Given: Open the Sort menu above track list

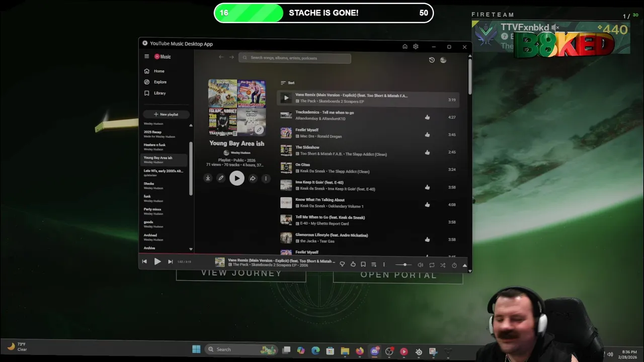Looking at the screenshot, I should tap(287, 83).
